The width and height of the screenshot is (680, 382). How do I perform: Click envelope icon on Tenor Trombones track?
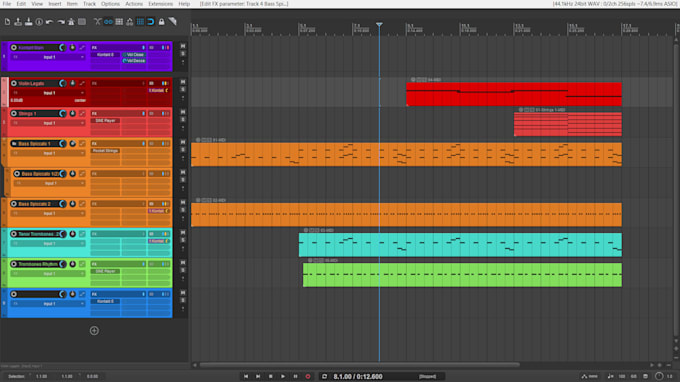[82, 234]
